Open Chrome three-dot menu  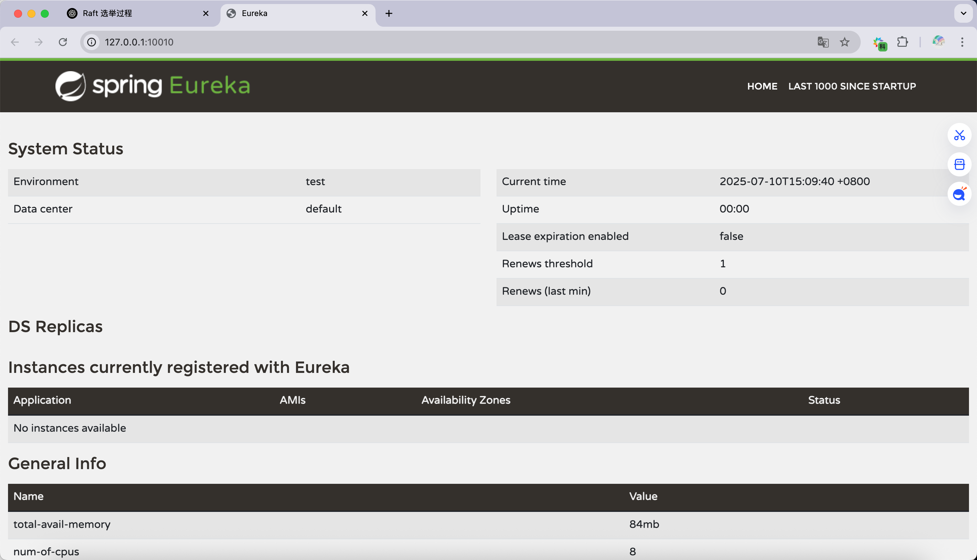click(962, 42)
